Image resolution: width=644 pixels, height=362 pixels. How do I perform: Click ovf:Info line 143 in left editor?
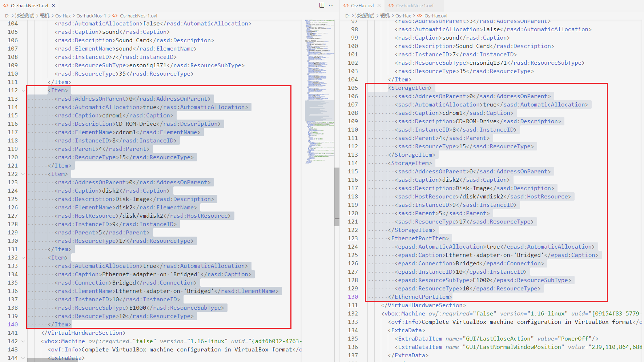point(175,350)
